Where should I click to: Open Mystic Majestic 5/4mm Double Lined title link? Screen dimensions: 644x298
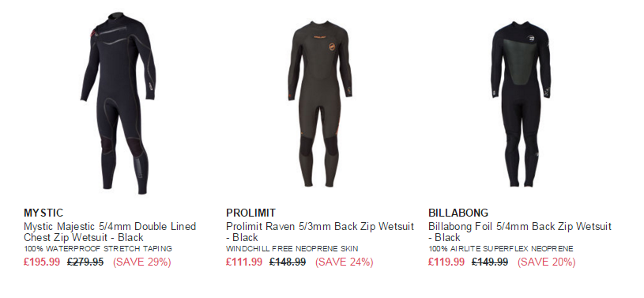pyautogui.click(x=110, y=232)
